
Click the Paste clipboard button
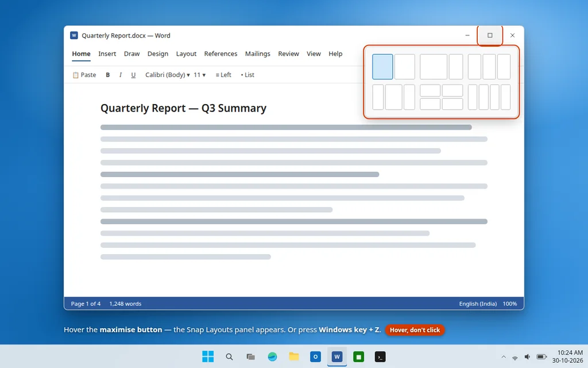(x=84, y=75)
